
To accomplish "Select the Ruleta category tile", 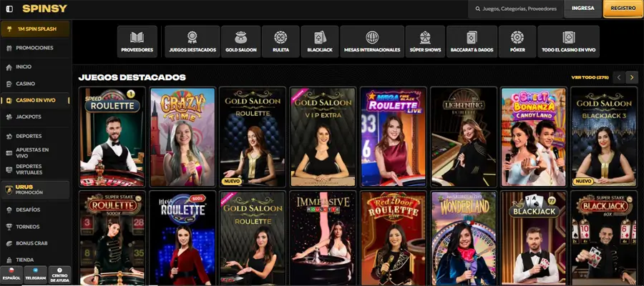I will (280, 42).
